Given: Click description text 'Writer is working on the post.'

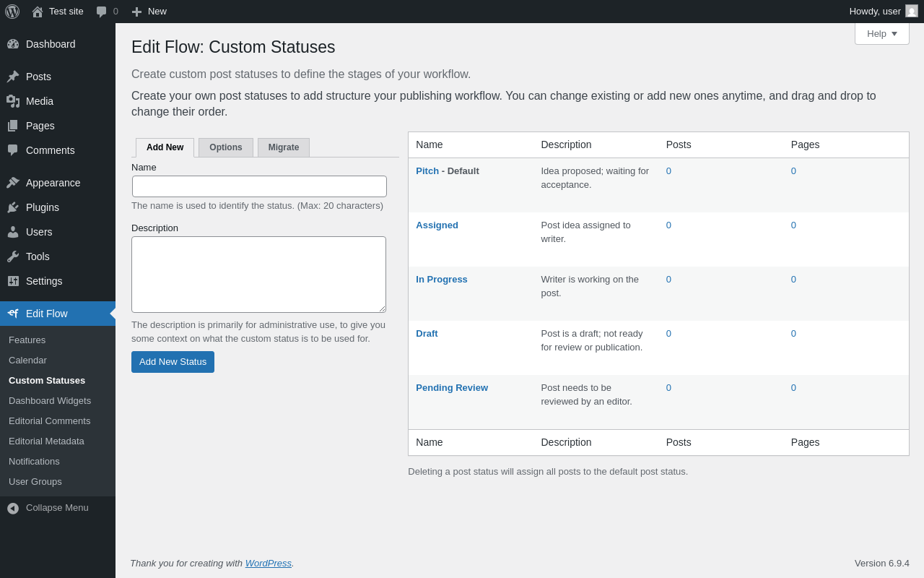Looking at the screenshot, I should [x=590, y=286].
